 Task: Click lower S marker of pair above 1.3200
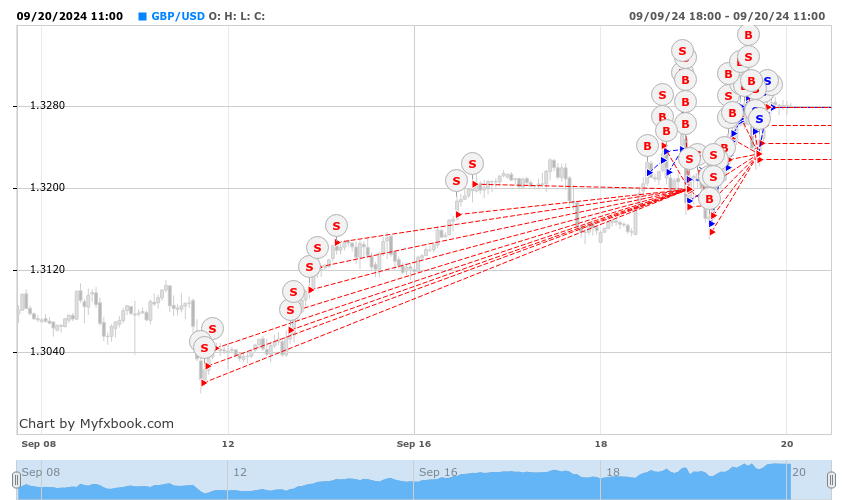456,181
